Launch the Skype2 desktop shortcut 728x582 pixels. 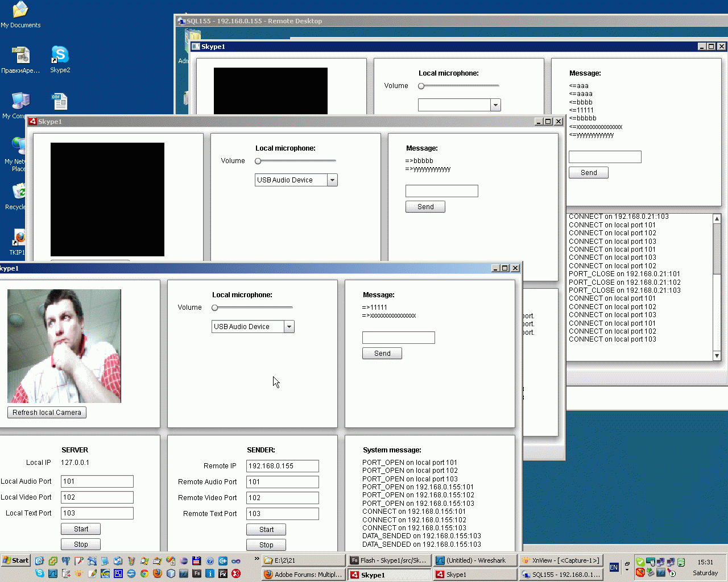coord(60,60)
